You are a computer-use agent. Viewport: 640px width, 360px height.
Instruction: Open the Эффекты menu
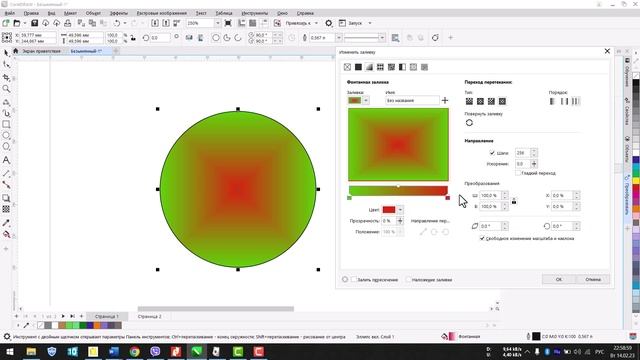(119, 13)
